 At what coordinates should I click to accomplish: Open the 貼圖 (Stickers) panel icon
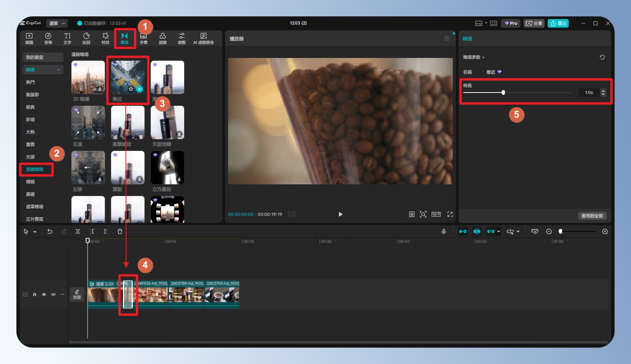(x=86, y=38)
